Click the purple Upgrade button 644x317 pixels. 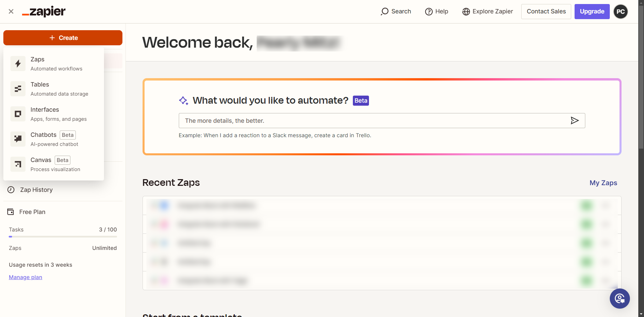click(x=592, y=11)
